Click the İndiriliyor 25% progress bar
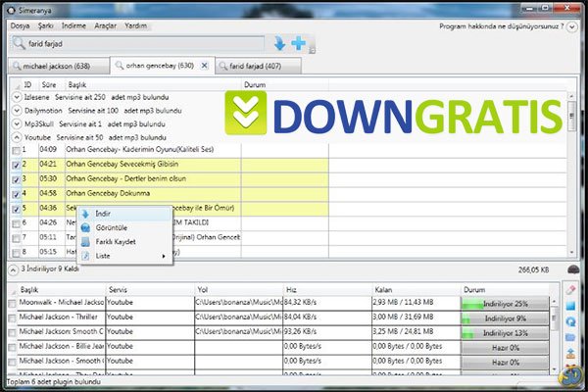Viewport: 588px width, 392px height. pyautogui.click(x=505, y=304)
